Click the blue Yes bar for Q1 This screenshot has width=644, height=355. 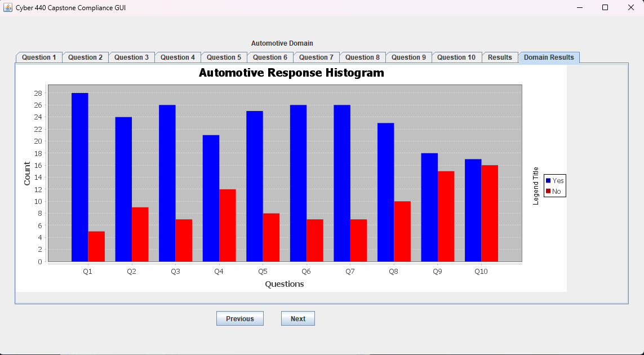coord(79,177)
